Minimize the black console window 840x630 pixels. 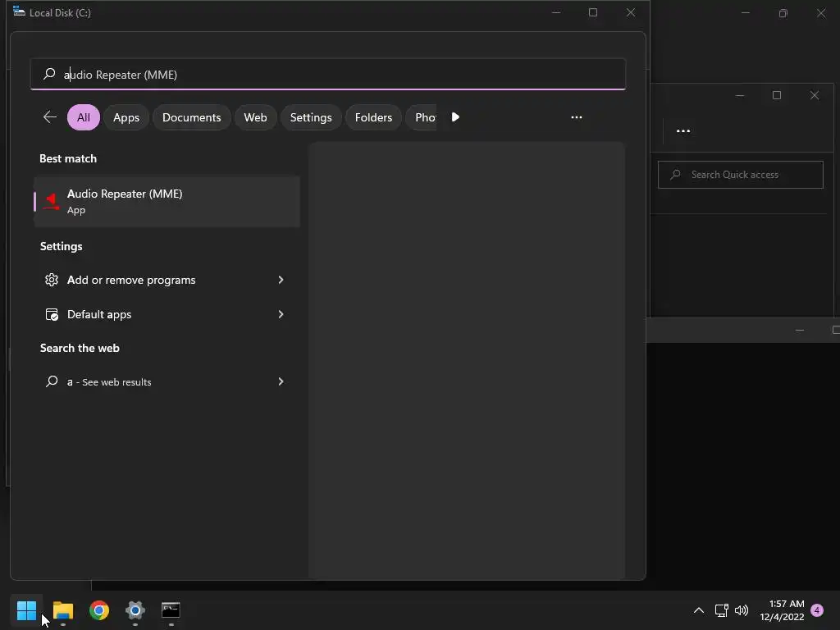point(800,330)
